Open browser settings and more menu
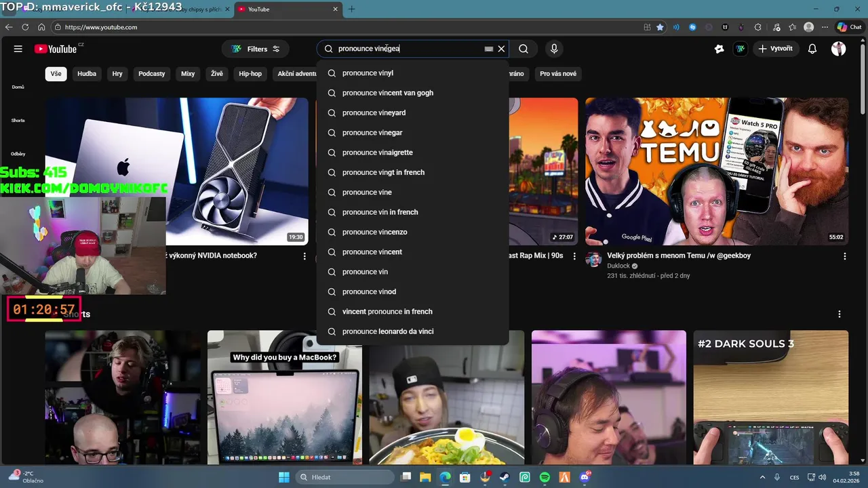 point(825,27)
